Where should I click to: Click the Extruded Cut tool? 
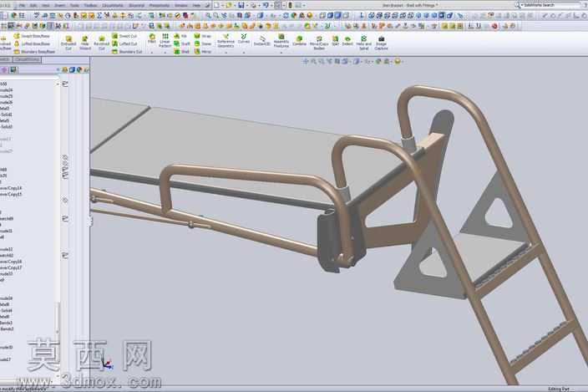coord(68,43)
